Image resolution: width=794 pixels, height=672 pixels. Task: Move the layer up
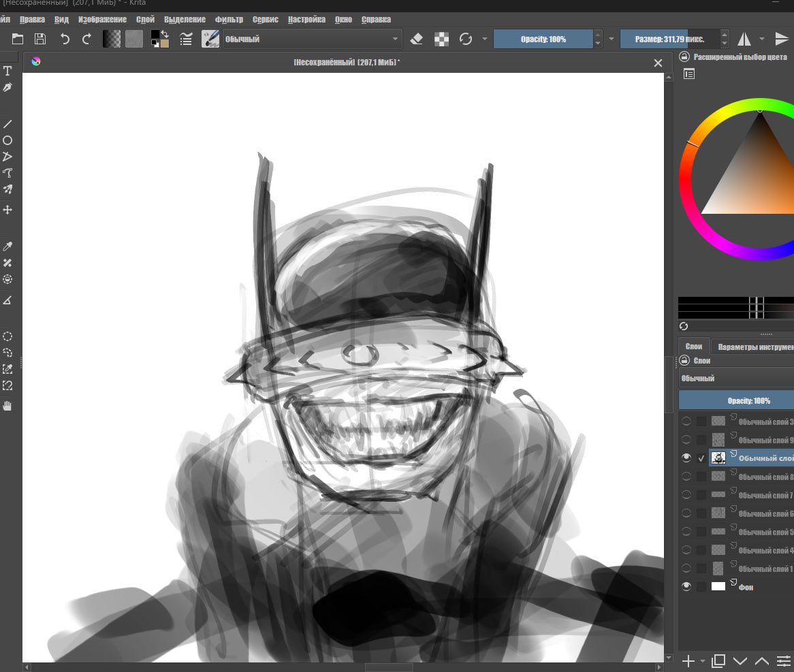tap(762, 661)
